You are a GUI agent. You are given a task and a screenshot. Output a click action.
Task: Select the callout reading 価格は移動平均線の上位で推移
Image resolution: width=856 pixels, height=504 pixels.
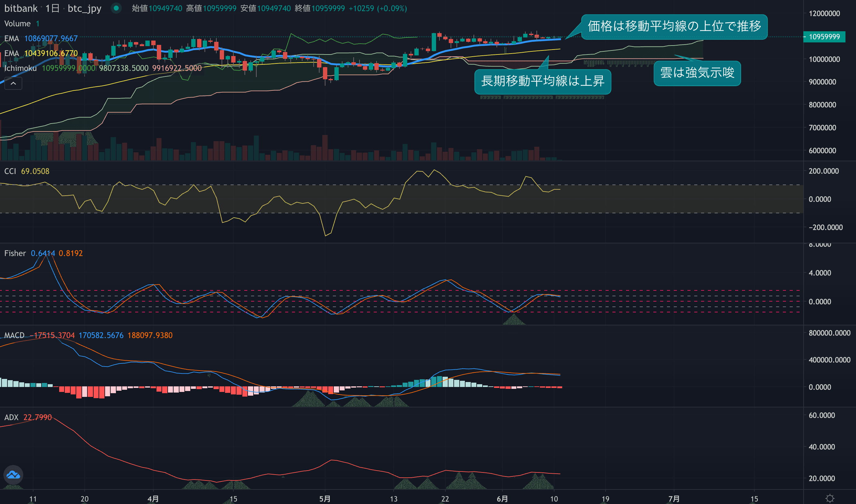click(674, 27)
